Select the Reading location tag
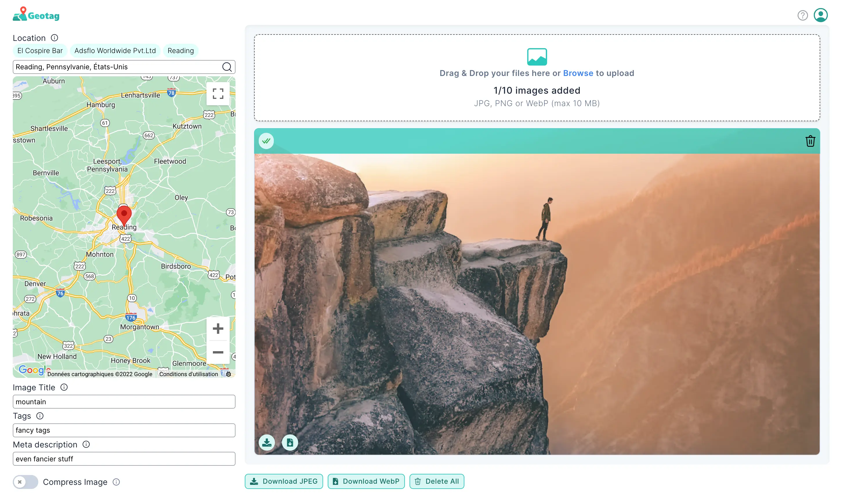Screen dimensions: 844x504 181,50
